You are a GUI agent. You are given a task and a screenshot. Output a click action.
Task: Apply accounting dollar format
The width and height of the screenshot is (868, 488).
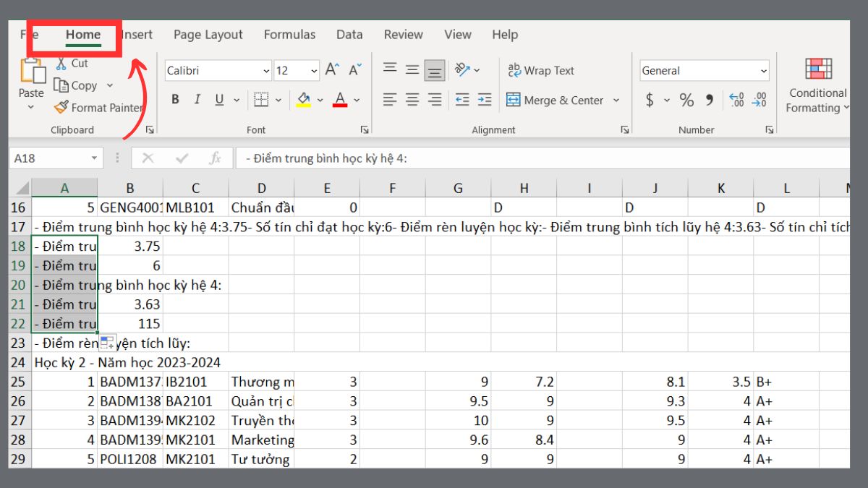pos(650,100)
